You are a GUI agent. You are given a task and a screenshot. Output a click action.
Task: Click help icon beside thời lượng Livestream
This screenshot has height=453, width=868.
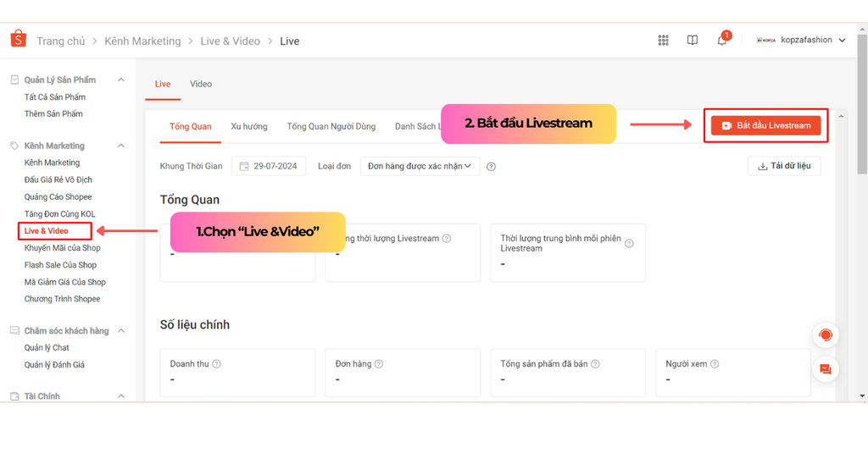pos(447,239)
